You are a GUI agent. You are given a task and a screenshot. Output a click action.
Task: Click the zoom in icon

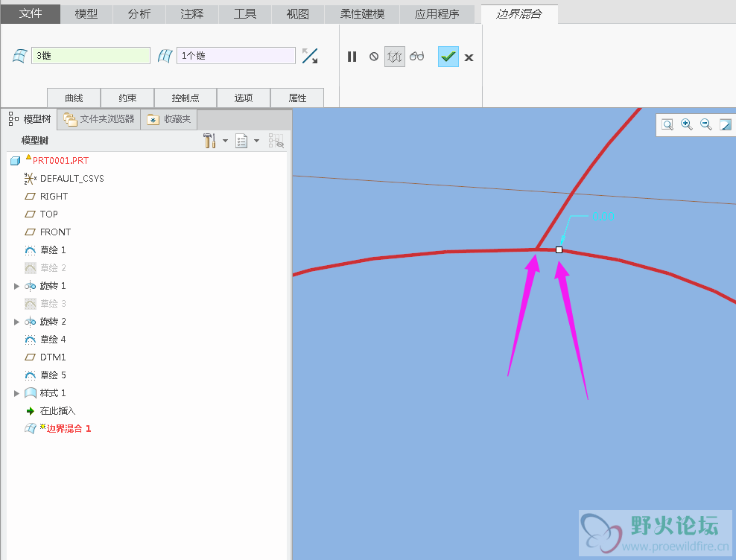point(687,124)
